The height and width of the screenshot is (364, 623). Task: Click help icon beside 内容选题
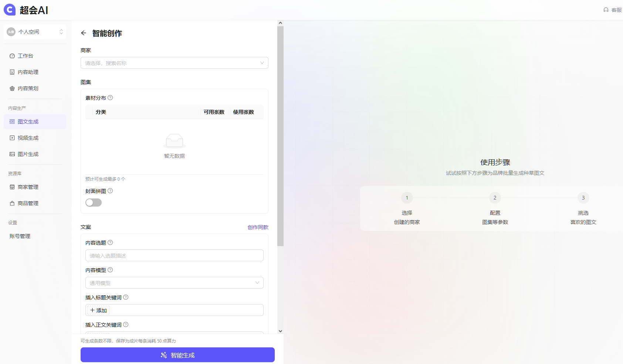110,243
